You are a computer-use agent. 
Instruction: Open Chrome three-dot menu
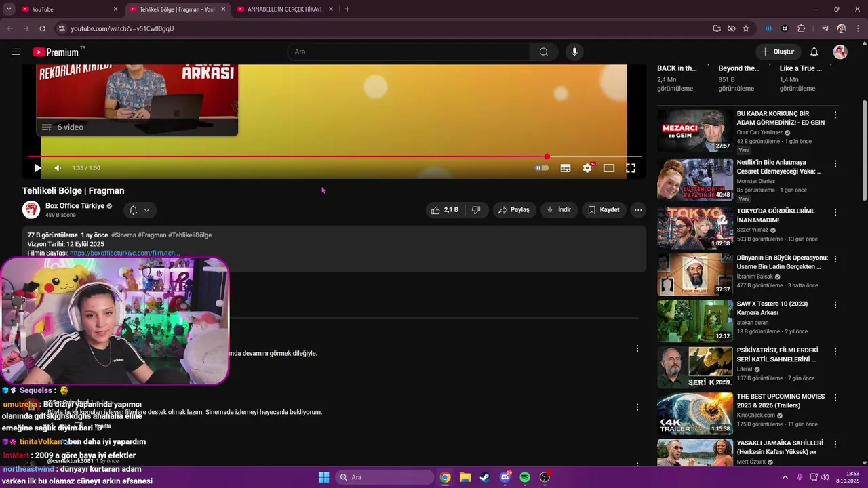(857, 28)
